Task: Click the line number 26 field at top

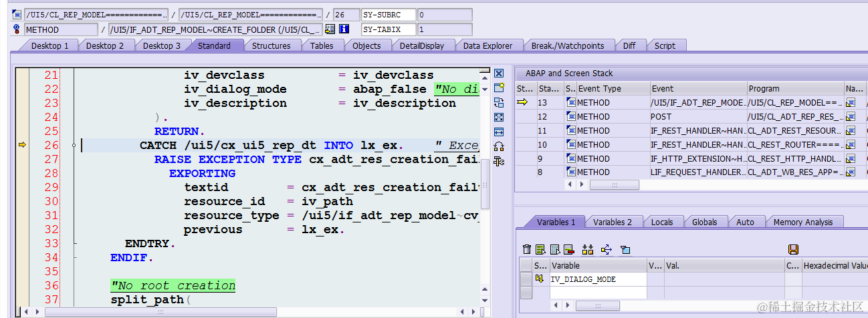Action: [x=346, y=15]
